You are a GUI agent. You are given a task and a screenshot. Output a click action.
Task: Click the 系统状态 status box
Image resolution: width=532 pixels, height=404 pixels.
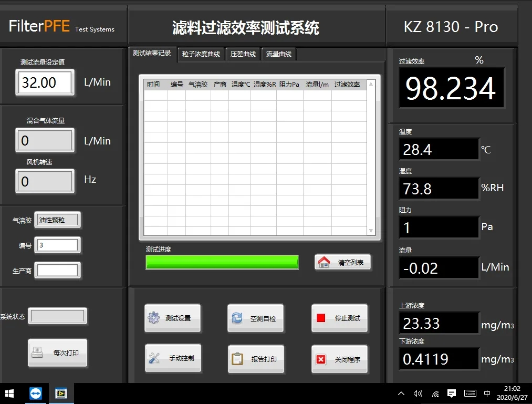click(57, 316)
